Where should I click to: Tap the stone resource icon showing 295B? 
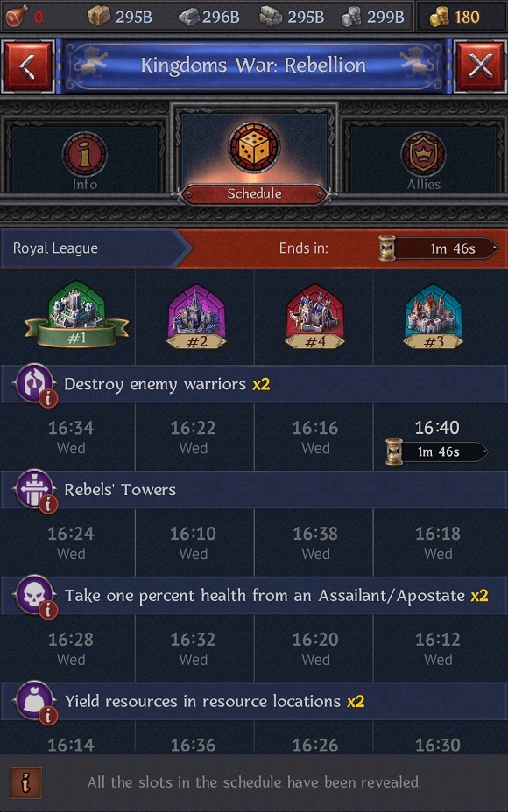(x=272, y=17)
